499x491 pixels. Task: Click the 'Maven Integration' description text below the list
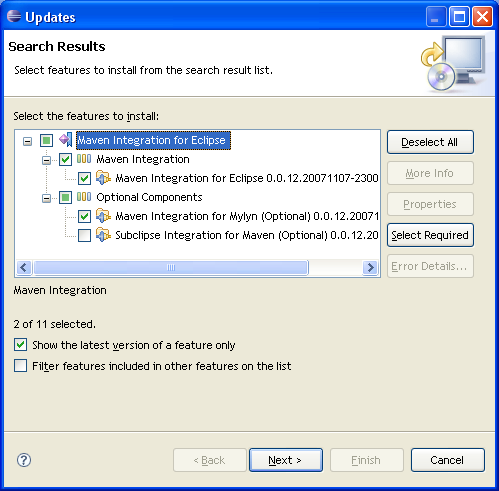pyautogui.click(x=60, y=290)
